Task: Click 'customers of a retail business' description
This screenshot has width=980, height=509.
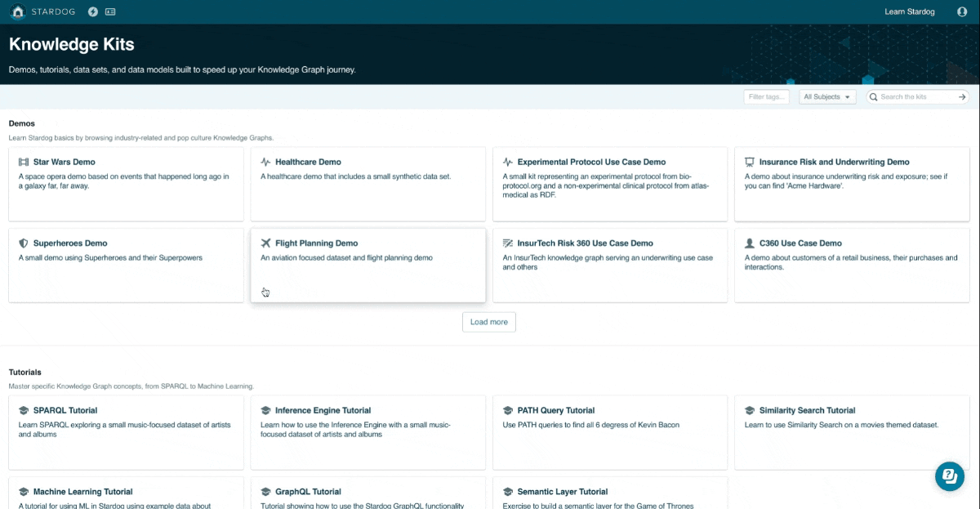Action: [851, 262]
